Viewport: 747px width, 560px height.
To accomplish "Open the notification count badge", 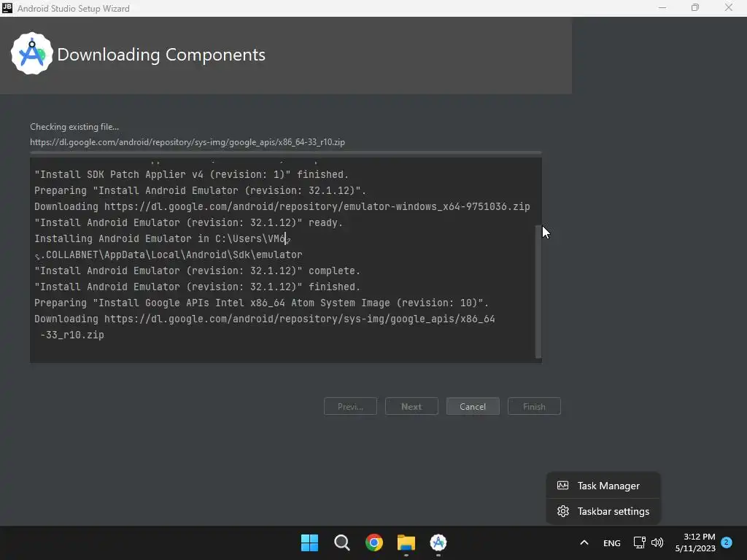I will pos(727,542).
